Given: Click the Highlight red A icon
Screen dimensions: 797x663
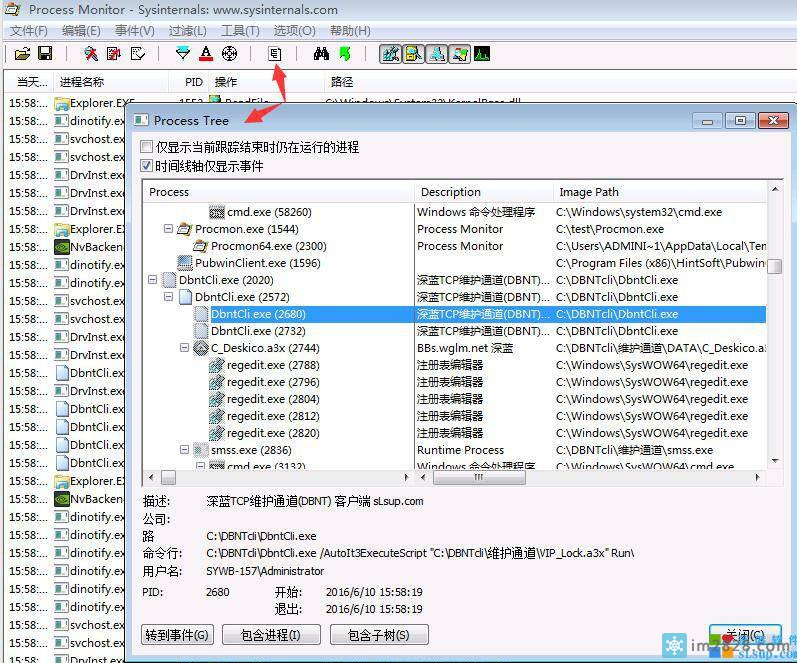Looking at the screenshot, I should pos(206,53).
